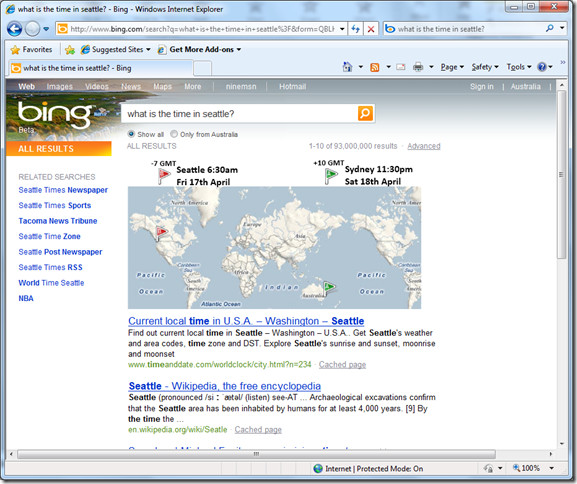Select Only from Australia radio button
This screenshot has width=577, height=484.
click(x=174, y=134)
